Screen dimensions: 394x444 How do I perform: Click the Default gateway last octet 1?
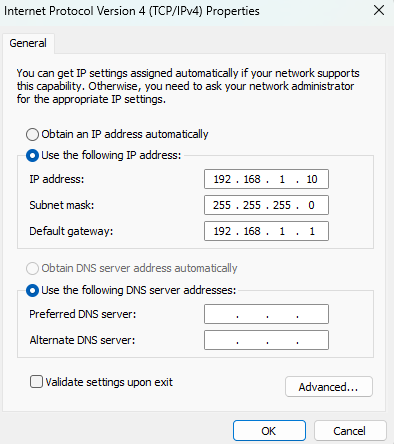click(312, 231)
